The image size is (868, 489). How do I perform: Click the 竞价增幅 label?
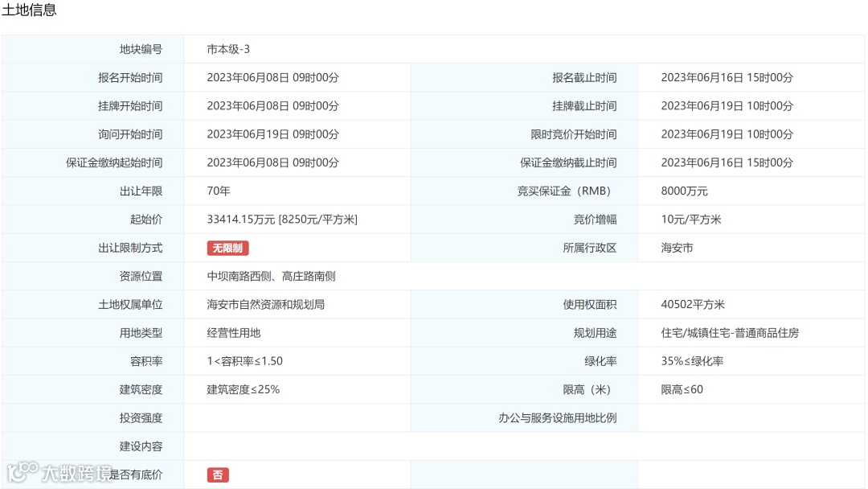point(595,220)
